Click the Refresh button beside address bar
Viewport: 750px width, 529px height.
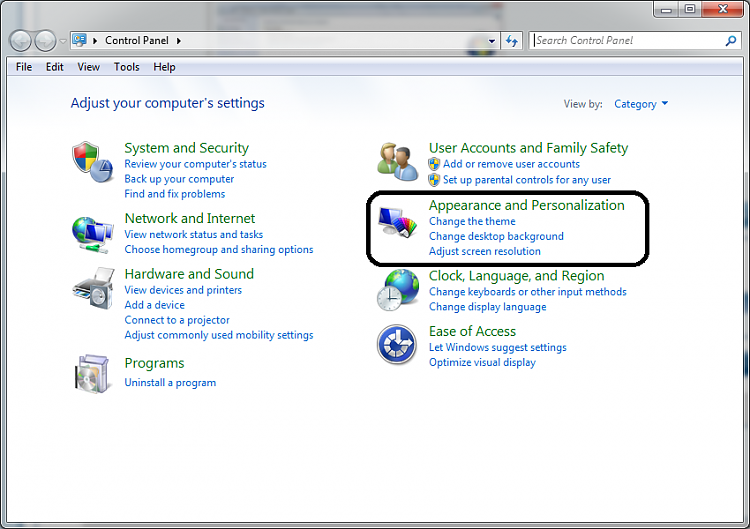tap(512, 41)
